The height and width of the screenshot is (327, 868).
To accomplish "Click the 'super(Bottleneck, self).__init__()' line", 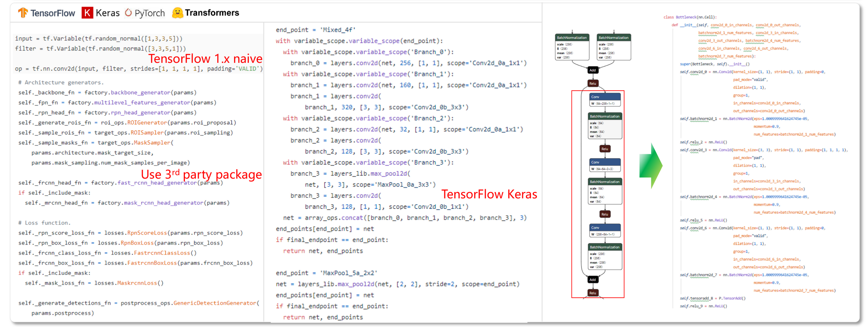I will 715,64.
